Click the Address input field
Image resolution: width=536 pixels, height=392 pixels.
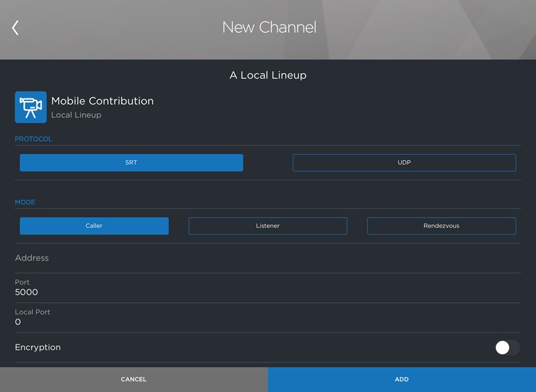click(x=201, y=258)
